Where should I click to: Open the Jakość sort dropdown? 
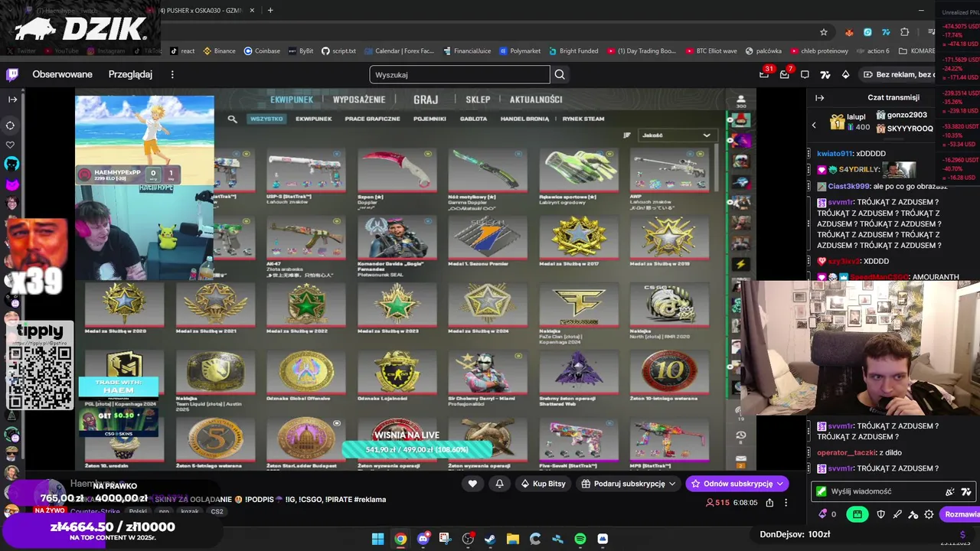pyautogui.click(x=677, y=135)
